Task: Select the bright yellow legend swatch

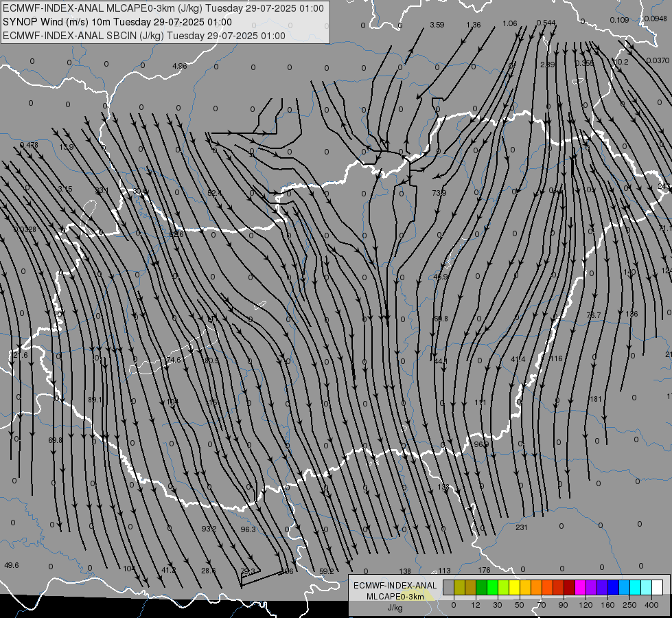Action: (x=515, y=587)
